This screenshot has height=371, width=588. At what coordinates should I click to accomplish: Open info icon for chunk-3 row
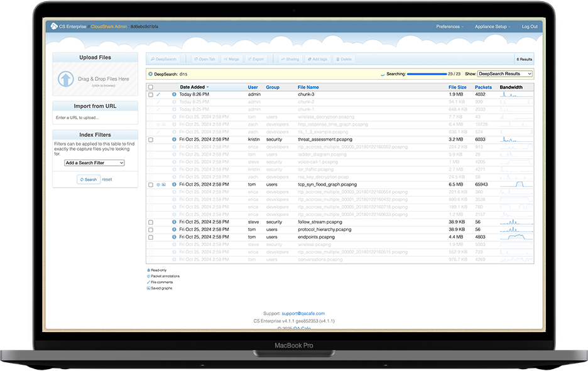pos(174,94)
